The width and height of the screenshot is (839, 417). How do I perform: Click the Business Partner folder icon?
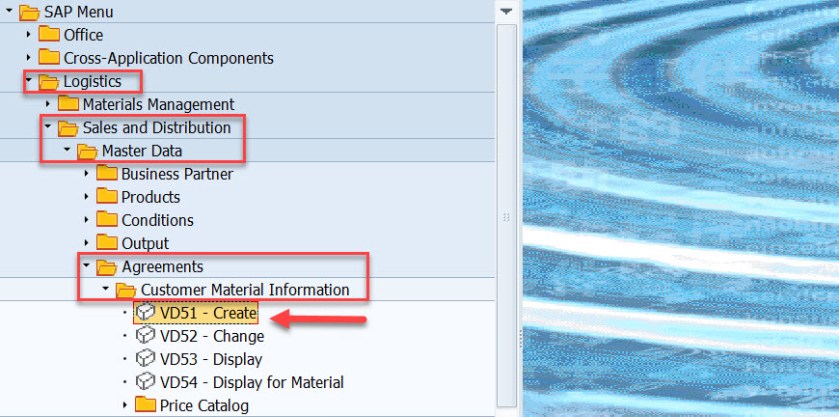click(106, 173)
